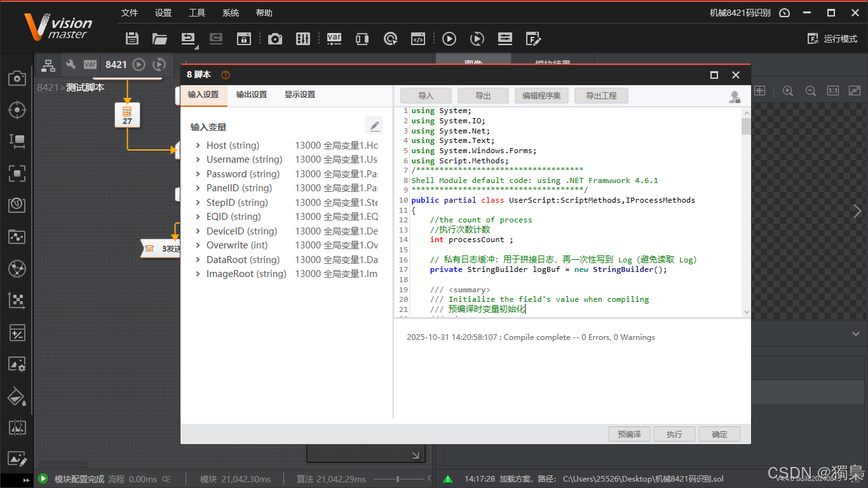The image size is (868, 488).
Task: Click the 导入 button
Action: (426, 96)
